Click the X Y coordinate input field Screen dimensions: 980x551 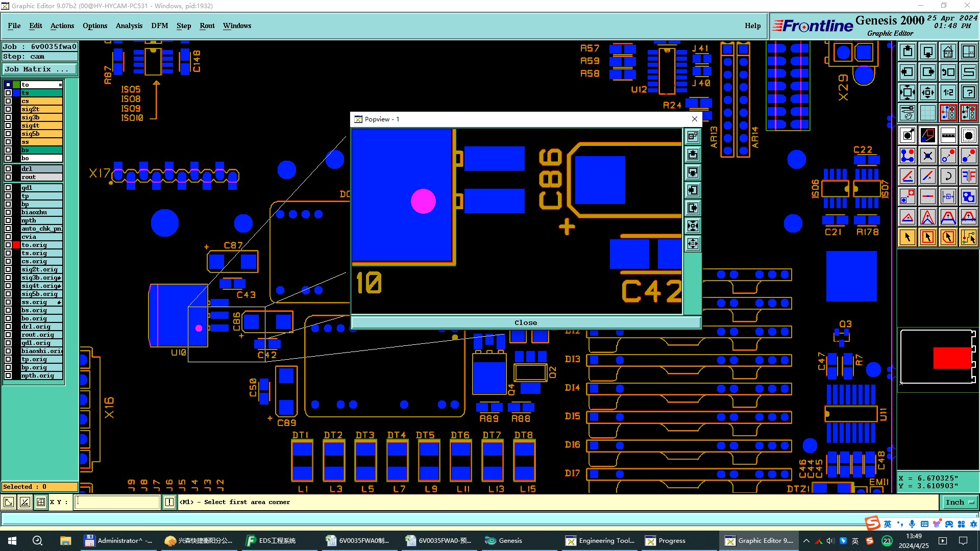[x=117, y=502]
